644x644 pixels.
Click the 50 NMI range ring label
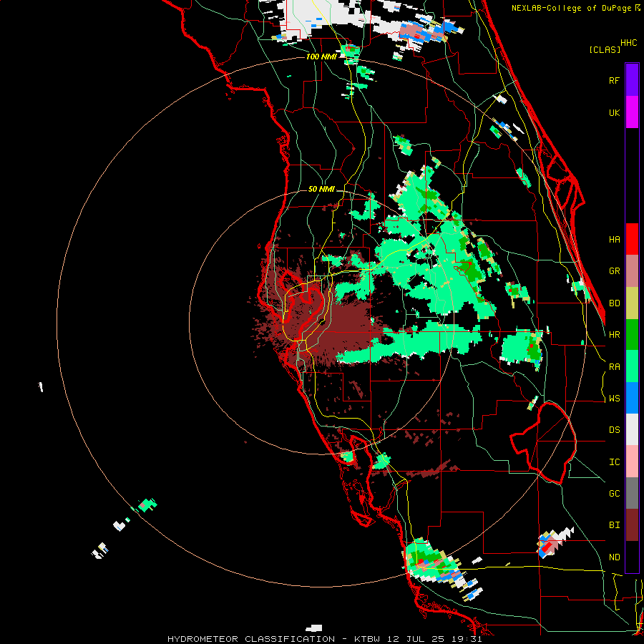[x=321, y=189]
